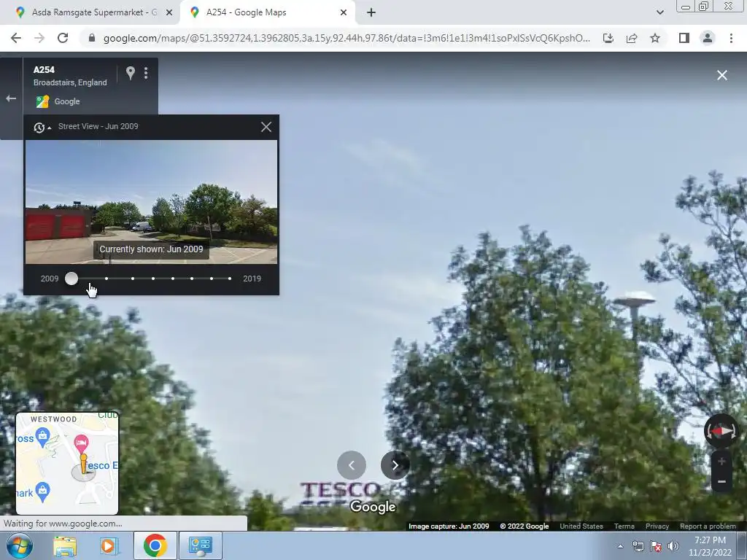Bookmark this page with the star icon
This screenshot has height=560, width=747.
(655, 38)
